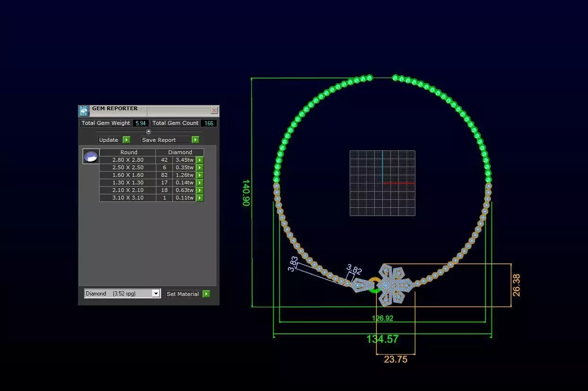Click the Set Material button label
Screen dimensions: 588x391
click(183, 294)
